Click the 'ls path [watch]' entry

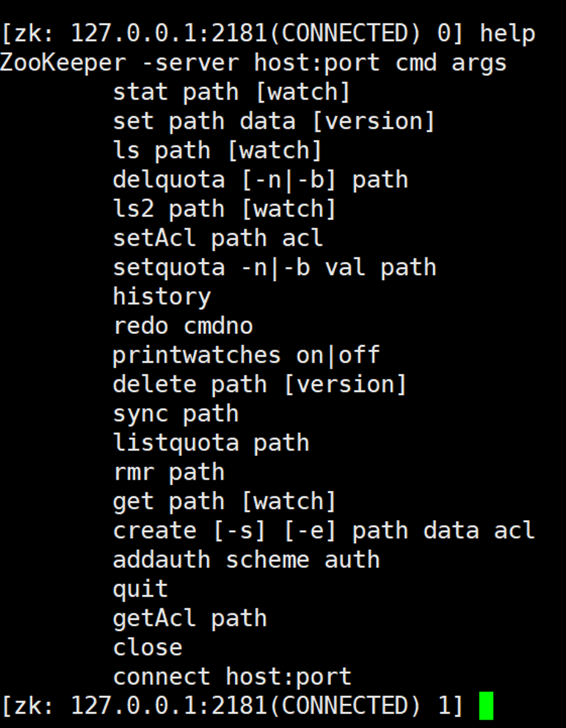click(217, 150)
